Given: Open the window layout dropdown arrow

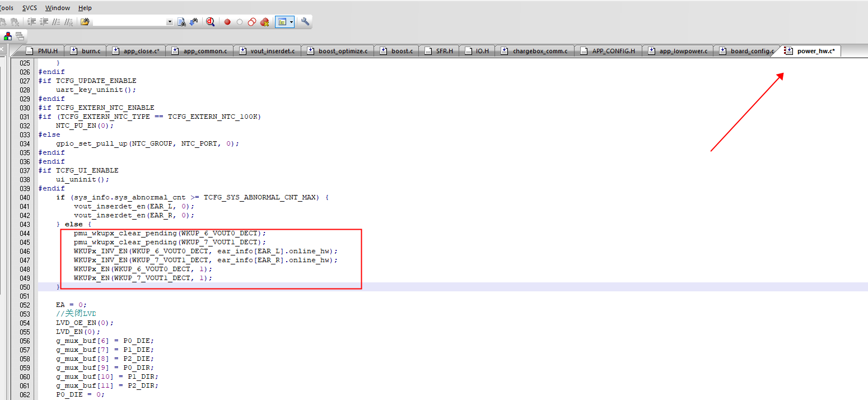Looking at the screenshot, I should point(292,22).
